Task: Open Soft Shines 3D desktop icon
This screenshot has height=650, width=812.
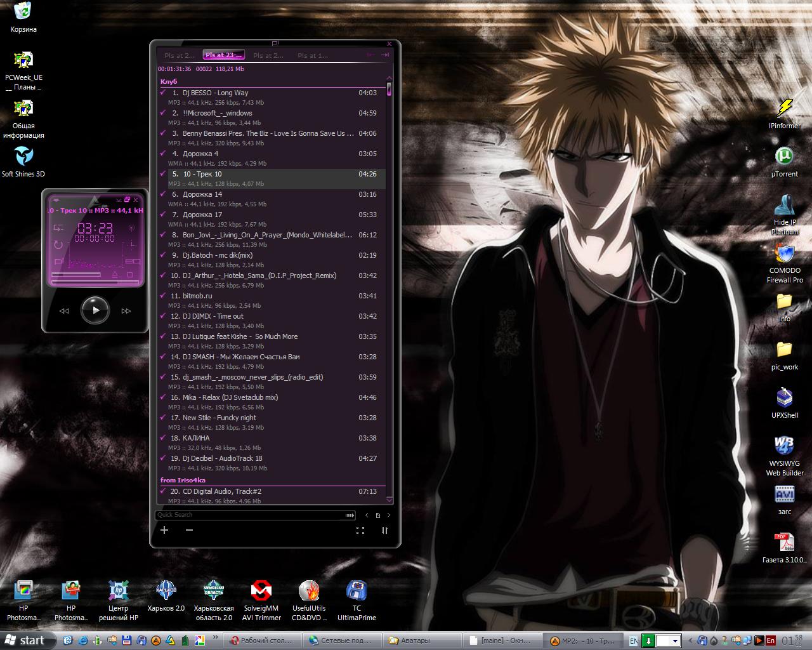Action: pyautogui.click(x=23, y=161)
